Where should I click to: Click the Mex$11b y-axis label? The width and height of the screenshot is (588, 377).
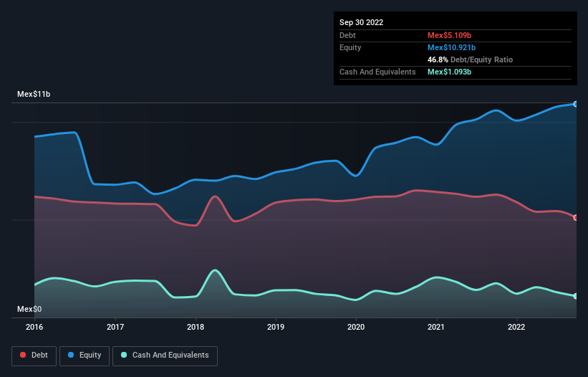[x=34, y=94]
